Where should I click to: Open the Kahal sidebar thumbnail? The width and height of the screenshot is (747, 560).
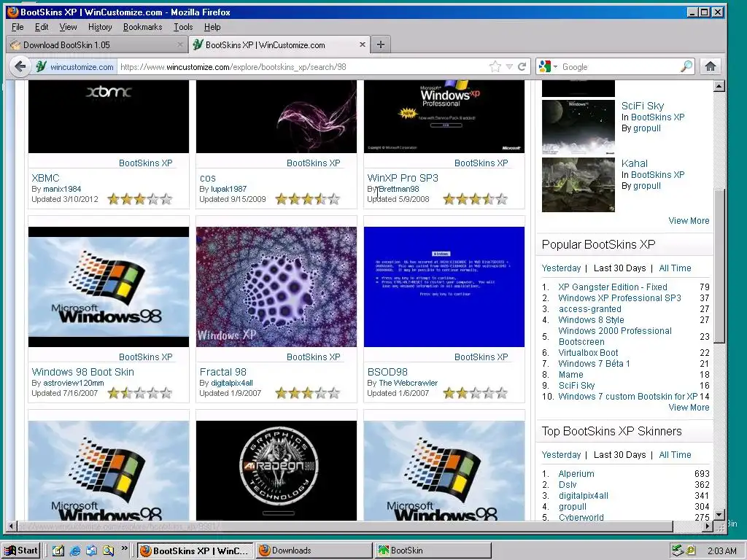pyautogui.click(x=578, y=184)
